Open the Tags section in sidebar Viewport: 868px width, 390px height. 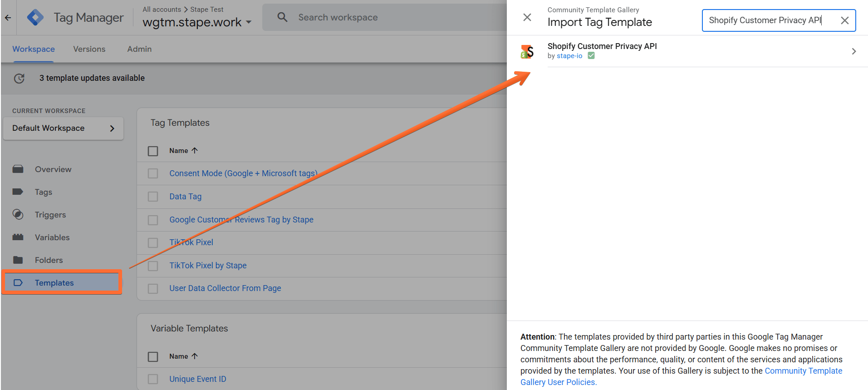44,192
